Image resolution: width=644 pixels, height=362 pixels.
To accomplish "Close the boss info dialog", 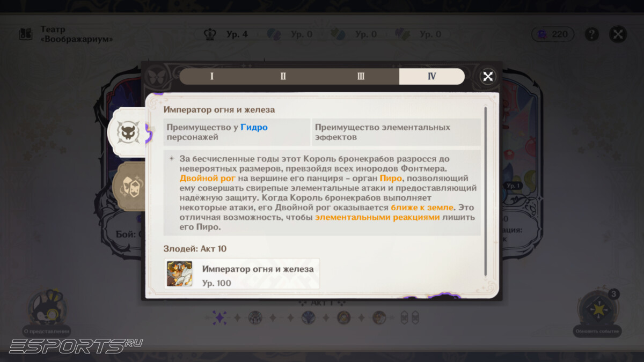I will pos(488,77).
